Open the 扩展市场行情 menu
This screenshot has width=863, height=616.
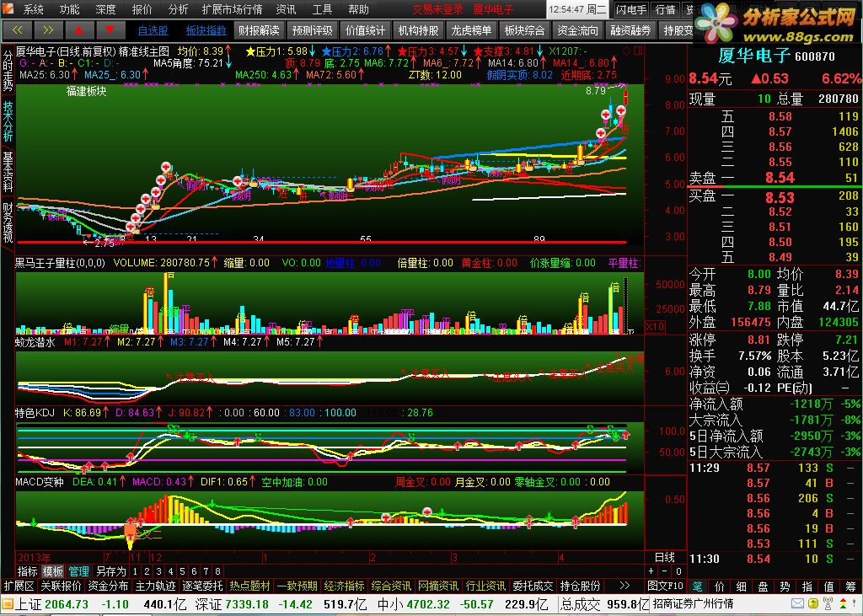tap(232, 9)
